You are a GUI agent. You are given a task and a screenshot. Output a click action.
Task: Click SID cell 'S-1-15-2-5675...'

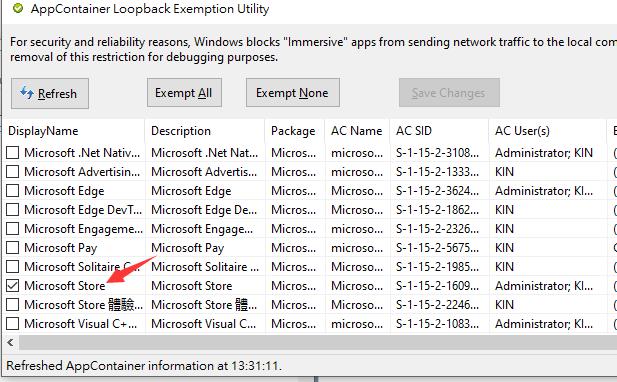pyautogui.click(x=438, y=248)
